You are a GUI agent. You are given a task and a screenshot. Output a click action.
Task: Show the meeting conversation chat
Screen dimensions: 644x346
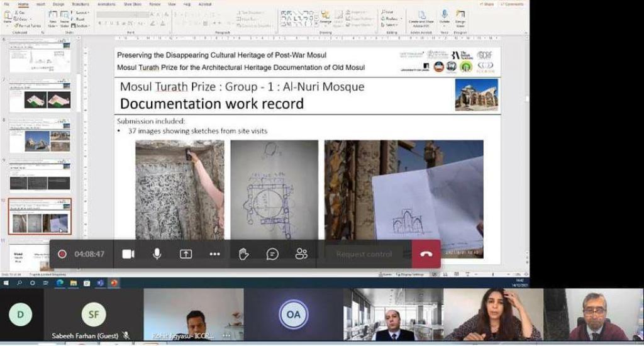pos(272,254)
